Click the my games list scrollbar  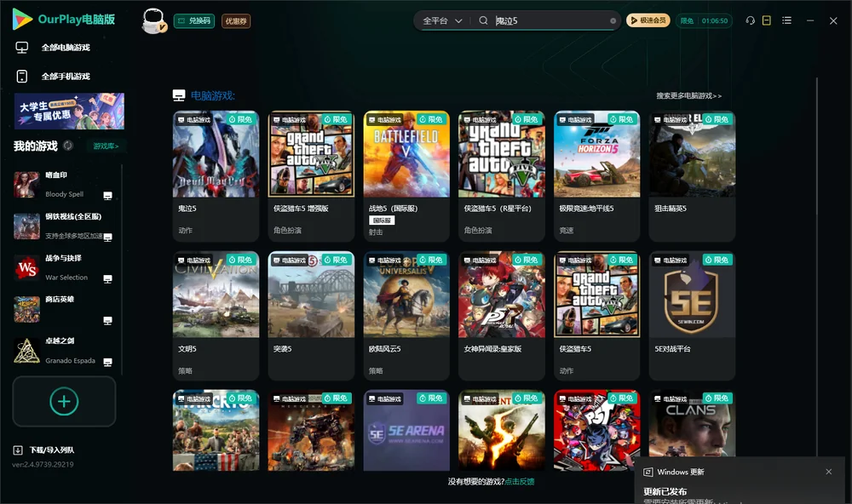(122, 270)
